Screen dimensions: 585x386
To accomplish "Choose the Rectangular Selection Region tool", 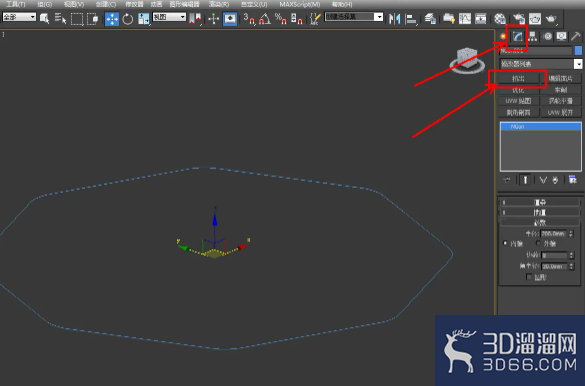I will click(77, 18).
